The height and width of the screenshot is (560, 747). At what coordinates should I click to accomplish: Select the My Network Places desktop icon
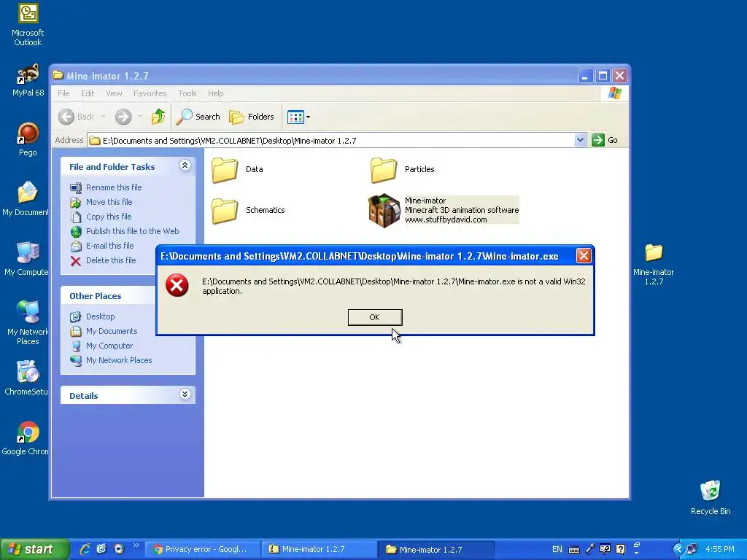28,323
